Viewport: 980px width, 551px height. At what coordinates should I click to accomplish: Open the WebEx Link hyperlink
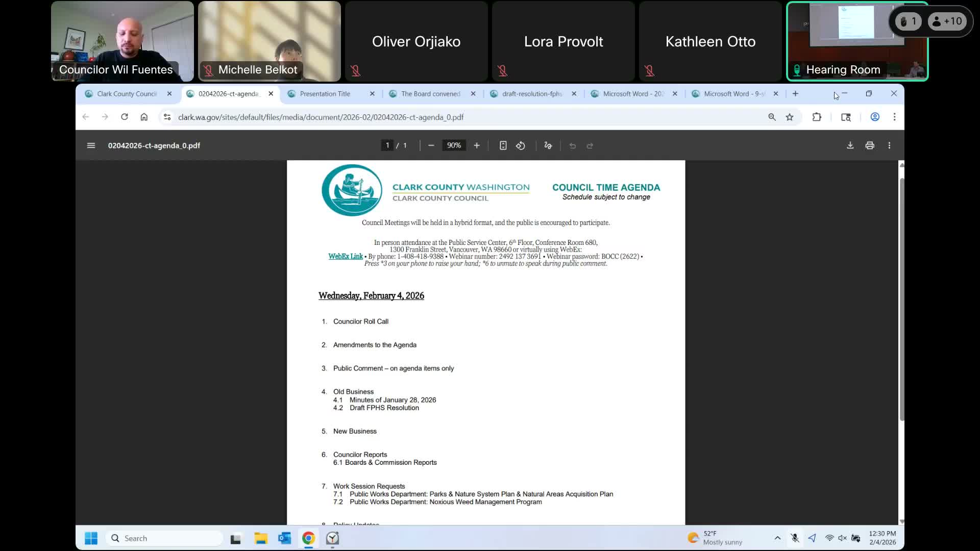[x=346, y=256]
